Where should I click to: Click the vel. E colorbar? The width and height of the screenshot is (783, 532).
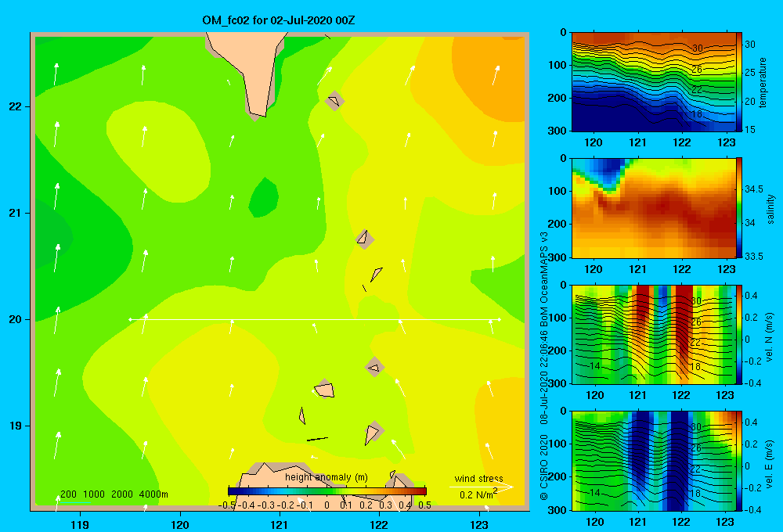tap(739, 461)
